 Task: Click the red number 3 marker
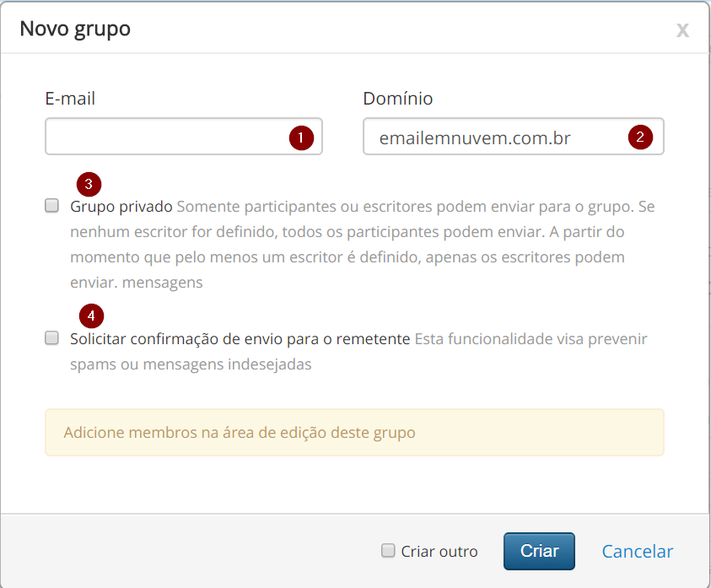pyautogui.click(x=89, y=183)
